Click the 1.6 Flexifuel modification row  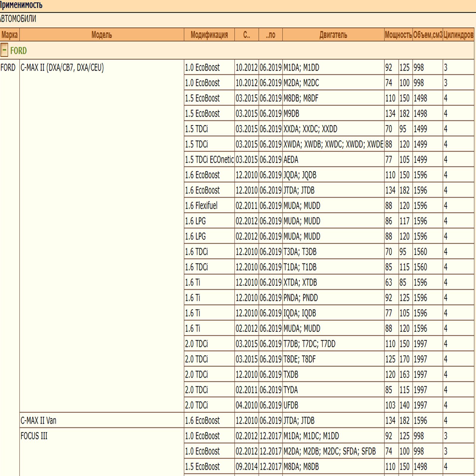coord(201,206)
